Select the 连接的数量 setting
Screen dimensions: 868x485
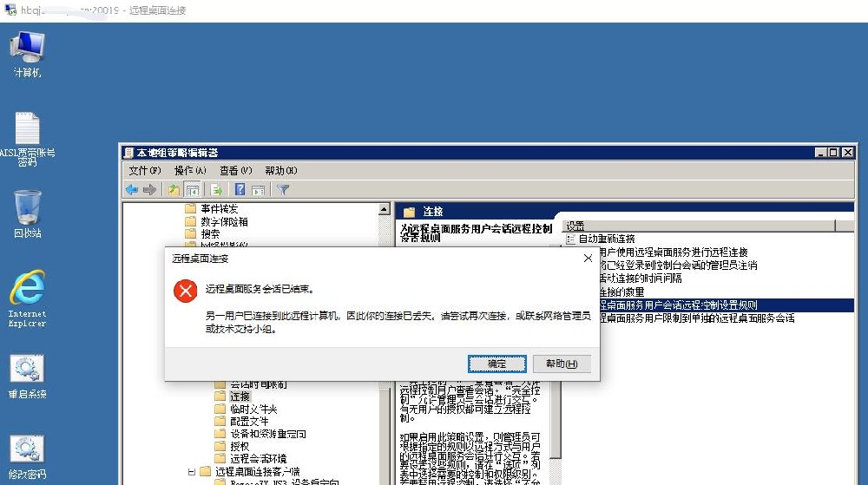click(622, 292)
